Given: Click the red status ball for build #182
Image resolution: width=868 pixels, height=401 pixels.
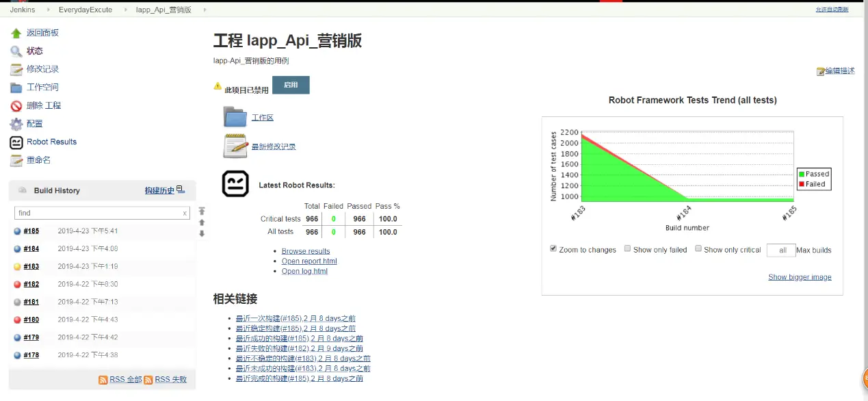Looking at the screenshot, I should [17, 285].
